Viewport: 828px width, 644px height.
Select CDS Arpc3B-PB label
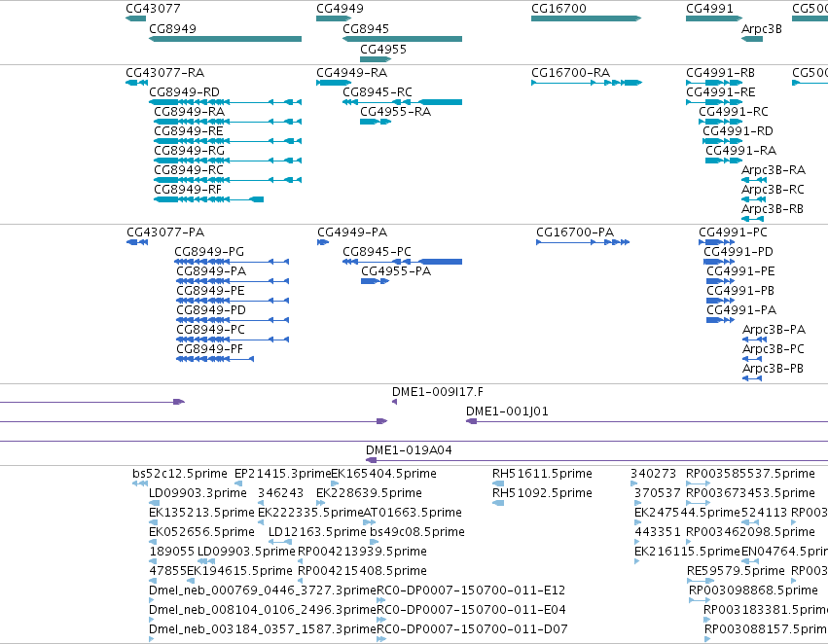point(774,369)
